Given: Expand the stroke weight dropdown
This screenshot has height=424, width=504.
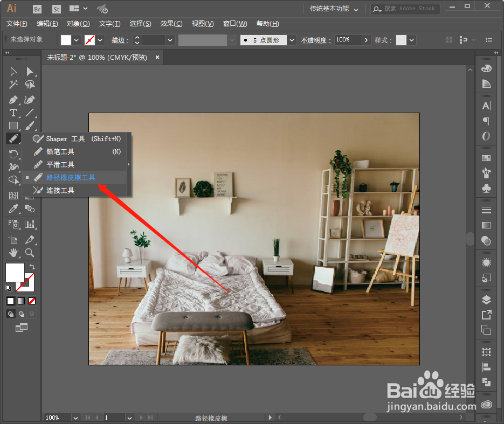Looking at the screenshot, I should pos(170,40).
